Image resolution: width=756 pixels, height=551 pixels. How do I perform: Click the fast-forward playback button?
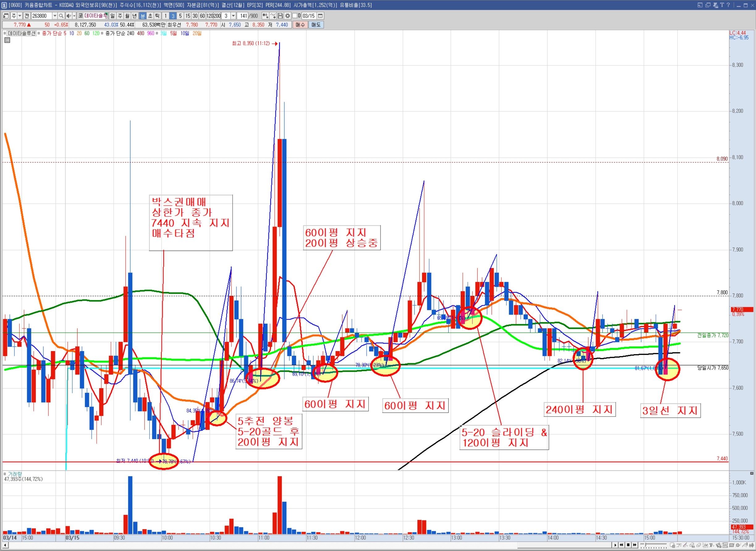tap(635, 545)
